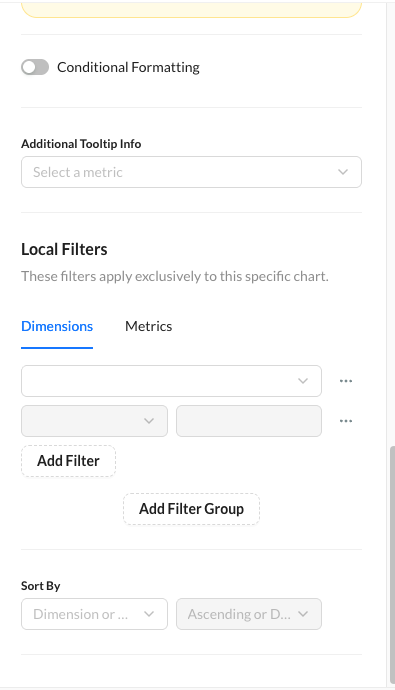
Task: Click the vertical scrollbar thumb
Action: click(x=392, y=565)
